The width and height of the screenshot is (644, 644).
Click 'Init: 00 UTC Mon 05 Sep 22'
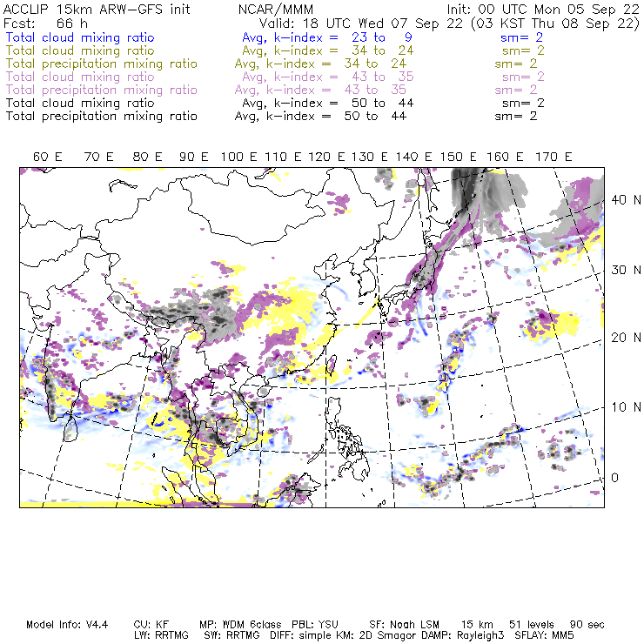click(543, 9)
